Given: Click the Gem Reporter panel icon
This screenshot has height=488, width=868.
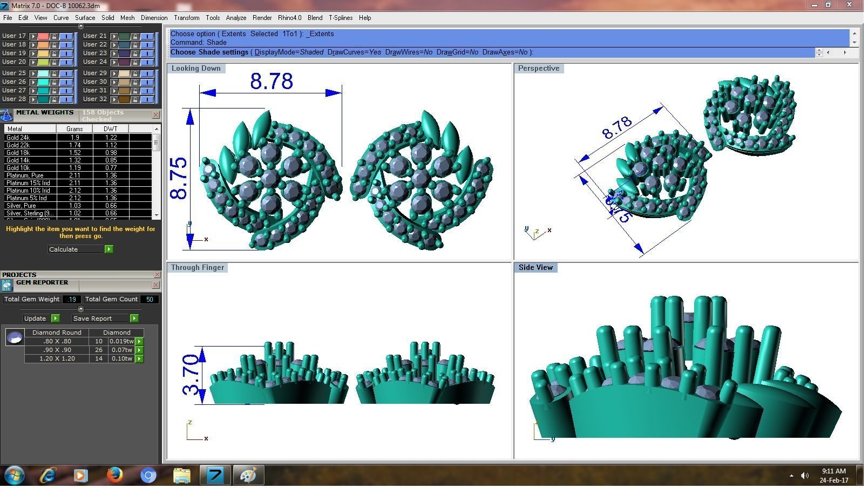Looking at the screenshot, I should tap(6, 286).
